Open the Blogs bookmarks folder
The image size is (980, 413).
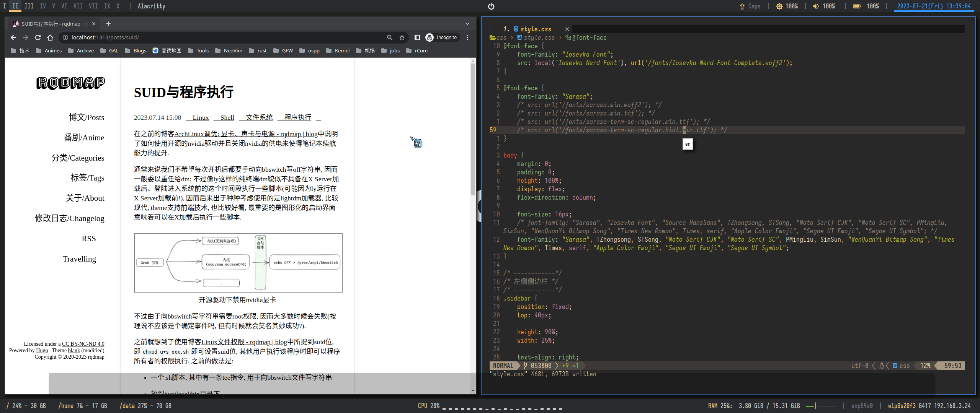(x=136, y=50)
